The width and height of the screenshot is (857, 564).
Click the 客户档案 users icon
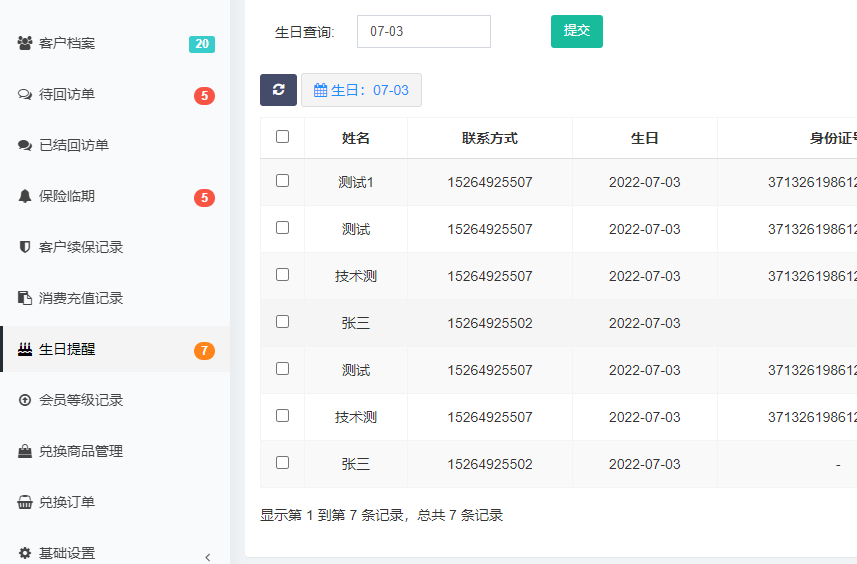click(x=25, y=44)
